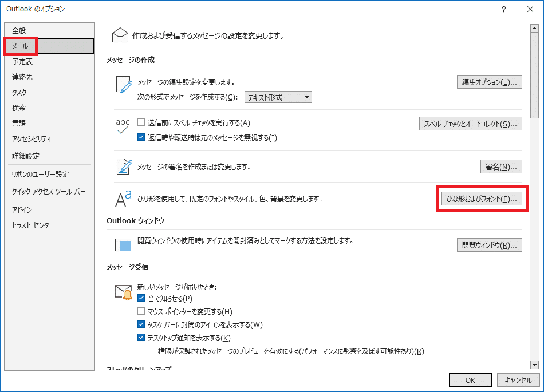Enable マウス ポインターを変更する checkbox
This screenshot has width=544, height=392.
pyautogui.click(x=141, y=311)
